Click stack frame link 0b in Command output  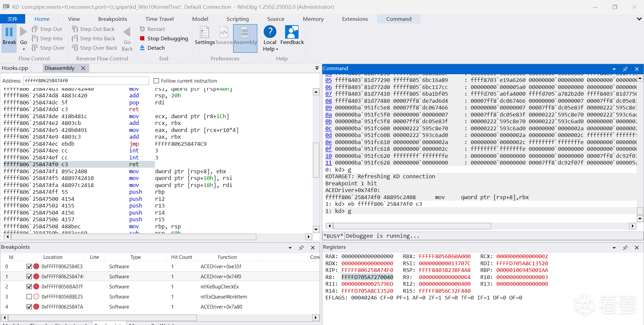coord(328,122)
